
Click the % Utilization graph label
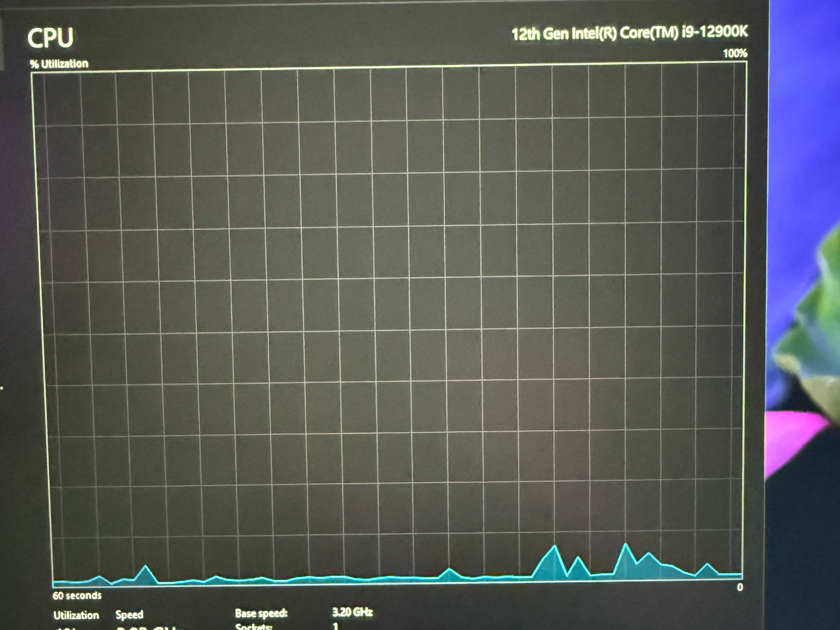click(59, 64)
